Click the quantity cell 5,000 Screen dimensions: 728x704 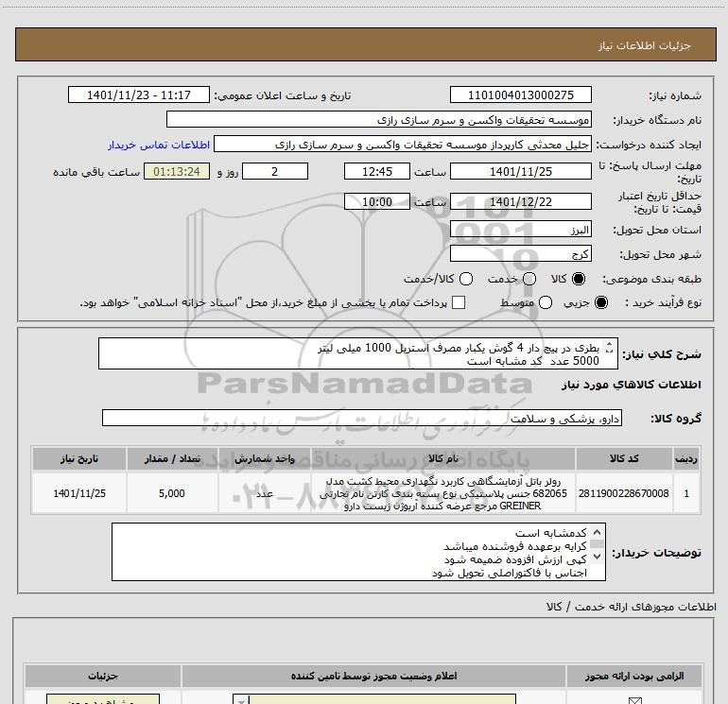[172, 493]
